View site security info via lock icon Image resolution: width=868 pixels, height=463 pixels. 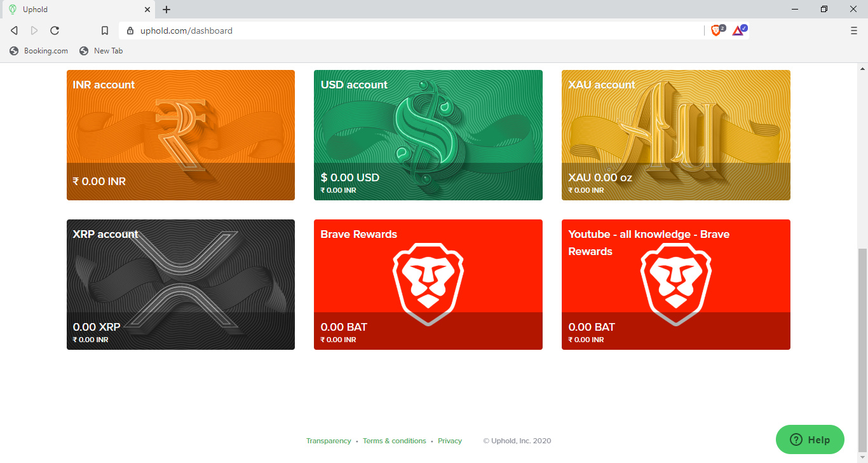pyautogui.click(x=130, y=31)
